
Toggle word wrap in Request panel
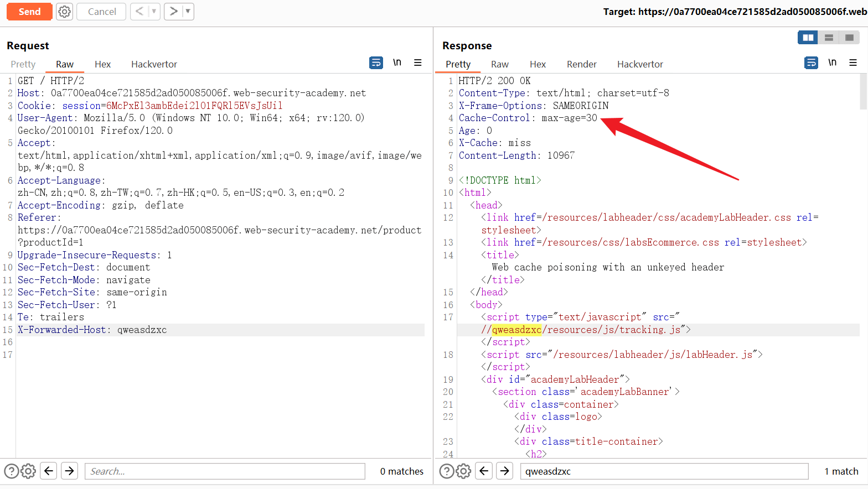[376, 63]
